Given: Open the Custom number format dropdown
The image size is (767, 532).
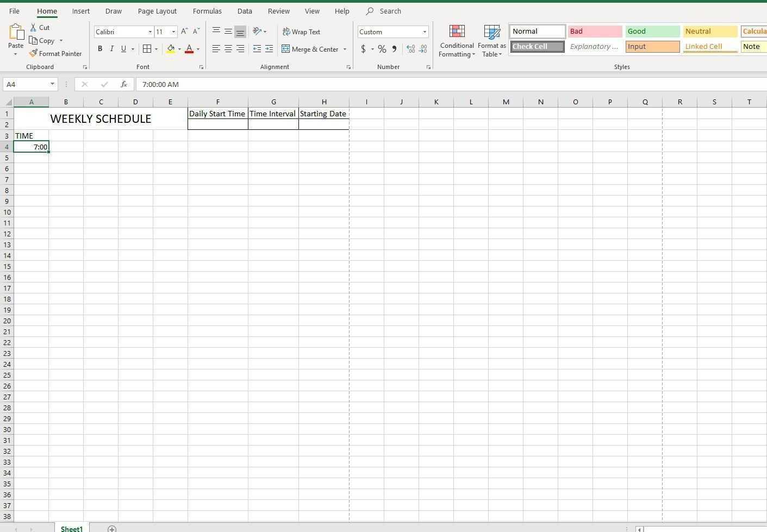Looking at the screenshot, I should [425, 32].
